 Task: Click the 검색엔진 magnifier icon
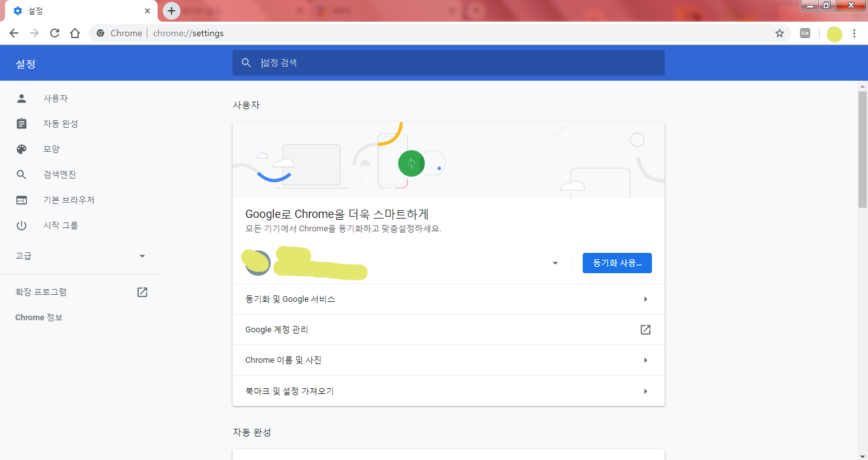pyautogui.click(x=22, y=175)
